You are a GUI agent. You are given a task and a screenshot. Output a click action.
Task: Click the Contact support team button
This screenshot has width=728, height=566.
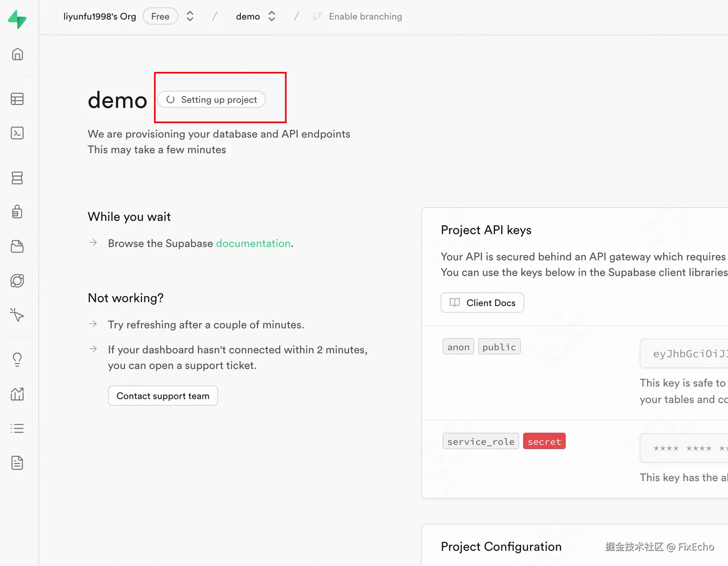point(163,396)
